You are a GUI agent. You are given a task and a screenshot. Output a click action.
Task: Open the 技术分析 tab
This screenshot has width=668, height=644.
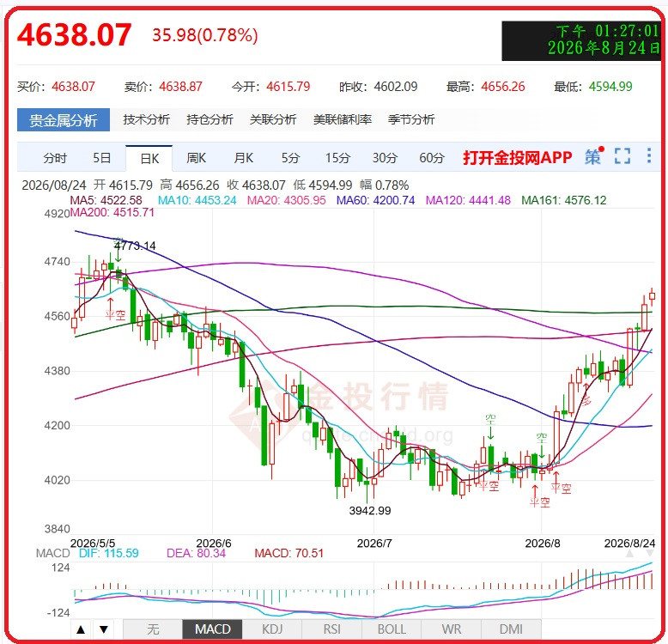coord(147,119)
